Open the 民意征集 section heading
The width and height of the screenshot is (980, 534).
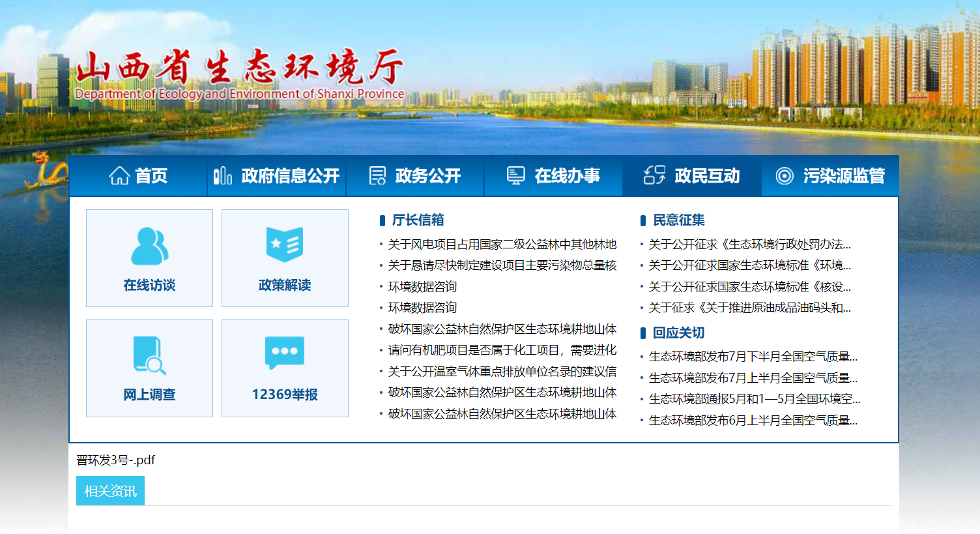pos(679,220)
